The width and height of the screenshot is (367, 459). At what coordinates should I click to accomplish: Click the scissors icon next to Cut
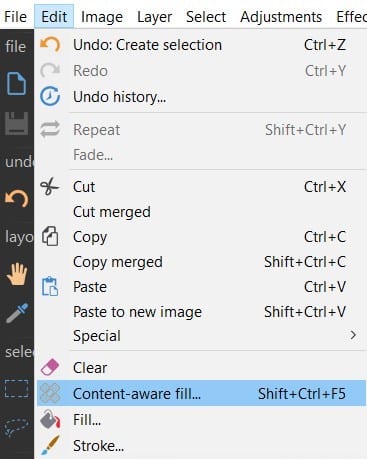click(50, 186)
